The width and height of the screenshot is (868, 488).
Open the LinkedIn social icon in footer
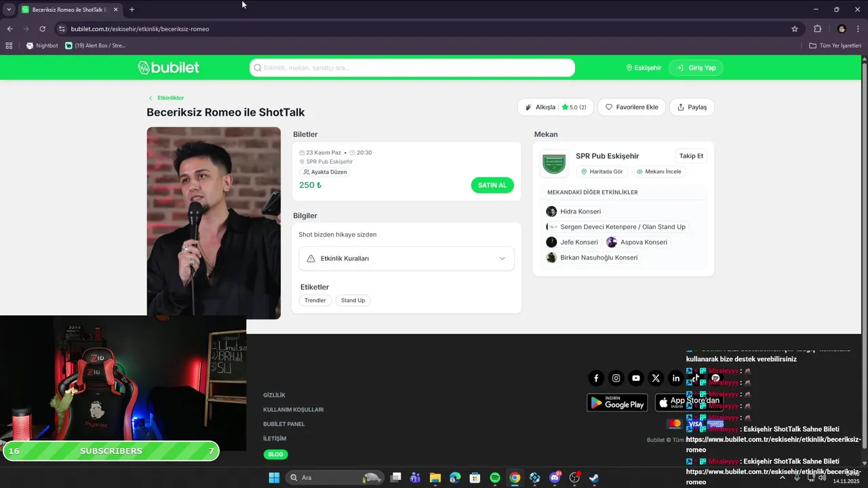click(x=675, y=378)
